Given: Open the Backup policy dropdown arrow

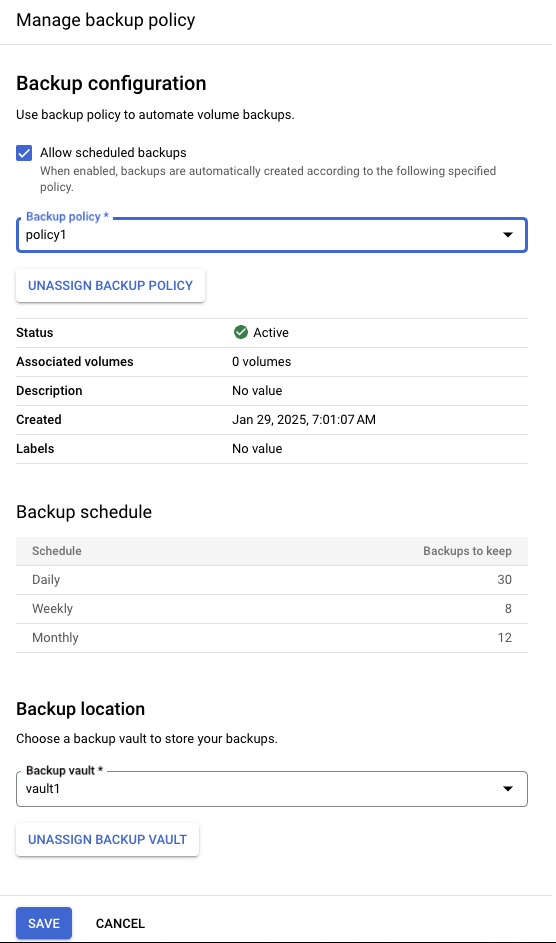Looking at the screenshot, I should [508, 235].
